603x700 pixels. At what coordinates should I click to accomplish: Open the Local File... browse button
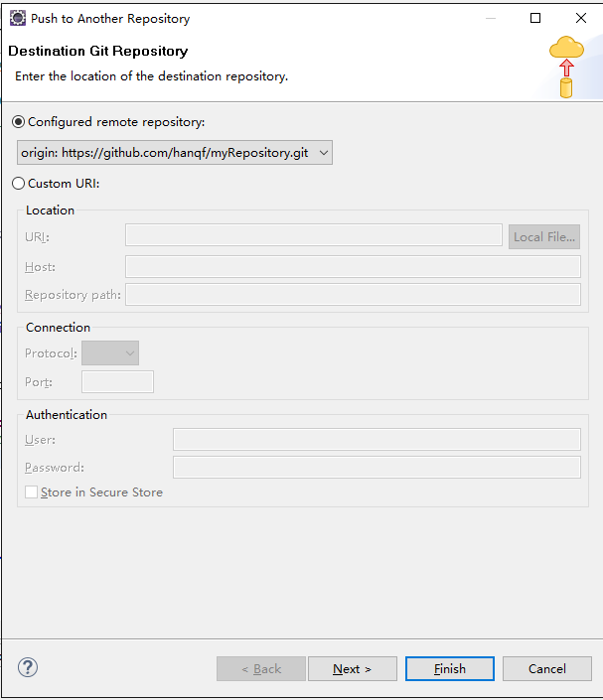544,236
